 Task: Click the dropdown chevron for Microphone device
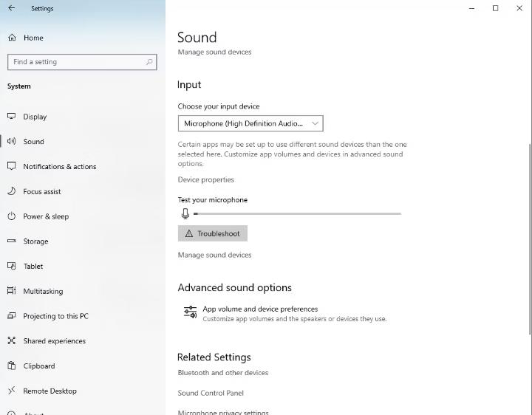[316, 123]
